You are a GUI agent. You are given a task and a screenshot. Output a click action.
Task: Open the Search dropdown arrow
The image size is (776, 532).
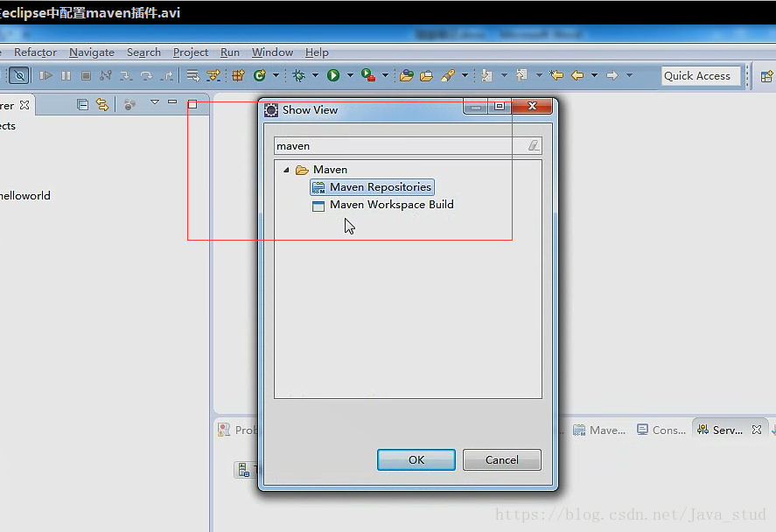click(465, 76)
